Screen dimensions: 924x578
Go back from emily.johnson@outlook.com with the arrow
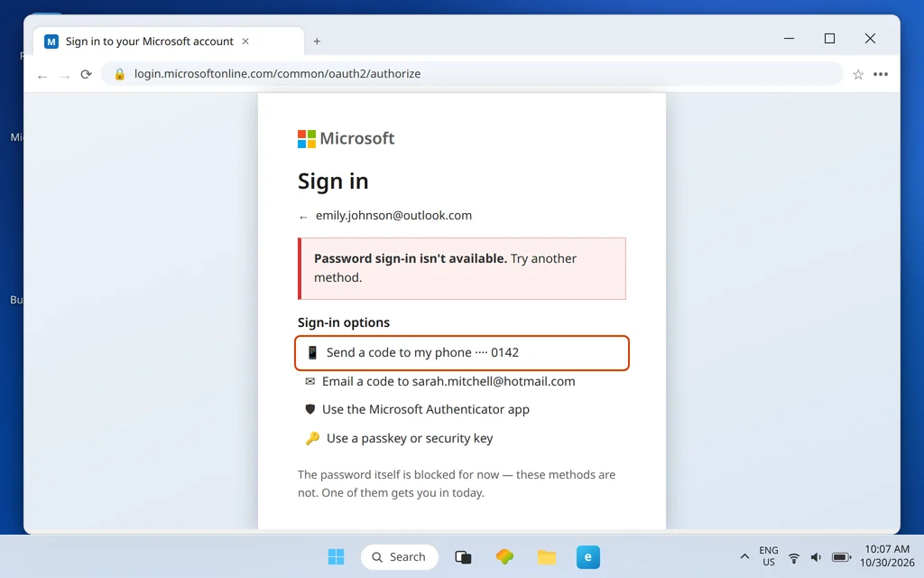click(303, 217)
